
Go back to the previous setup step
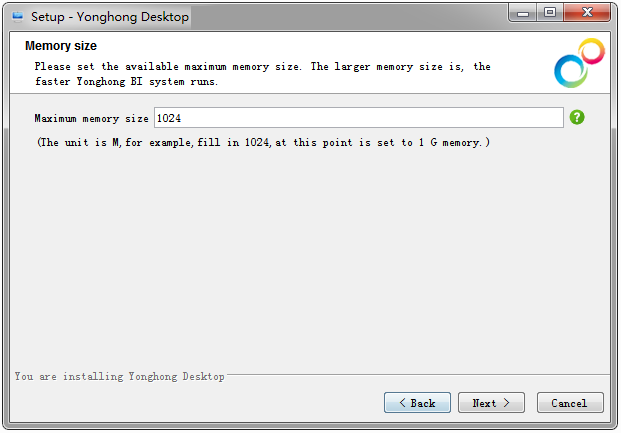(417, 402)
